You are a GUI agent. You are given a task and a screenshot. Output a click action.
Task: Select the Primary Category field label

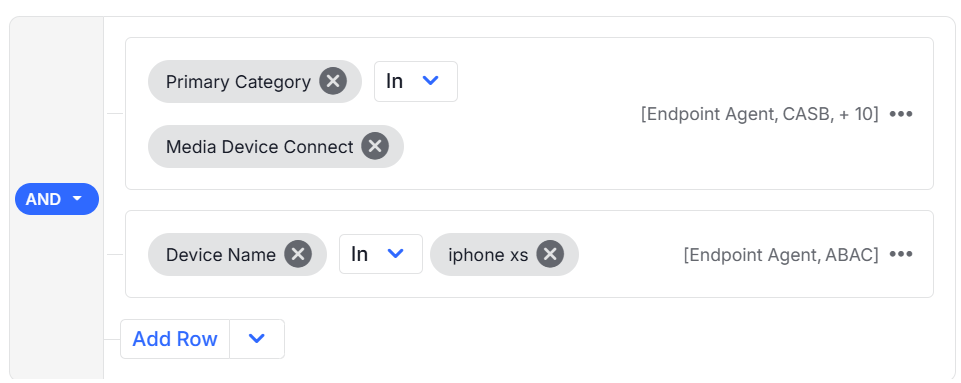tap(238, 82)
